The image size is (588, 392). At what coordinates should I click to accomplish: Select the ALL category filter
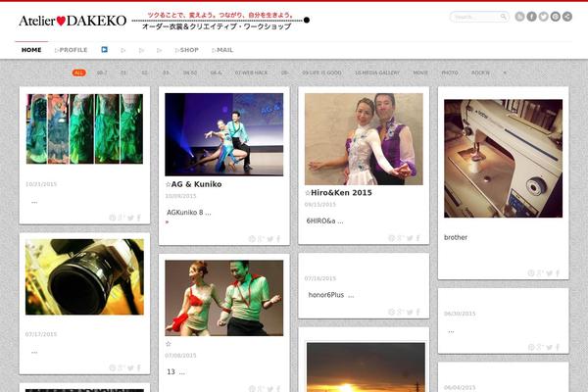pyautogui.click(x=78, y=73)
